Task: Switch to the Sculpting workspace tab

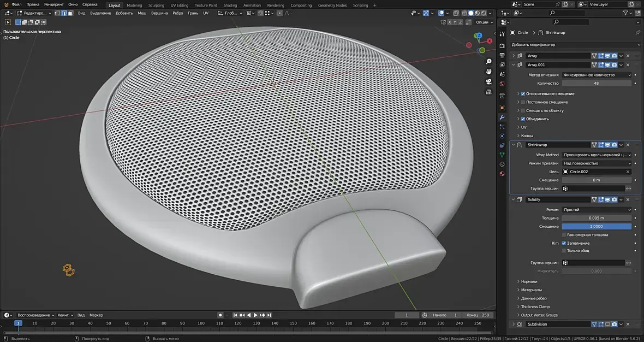Action: (156, 5)
